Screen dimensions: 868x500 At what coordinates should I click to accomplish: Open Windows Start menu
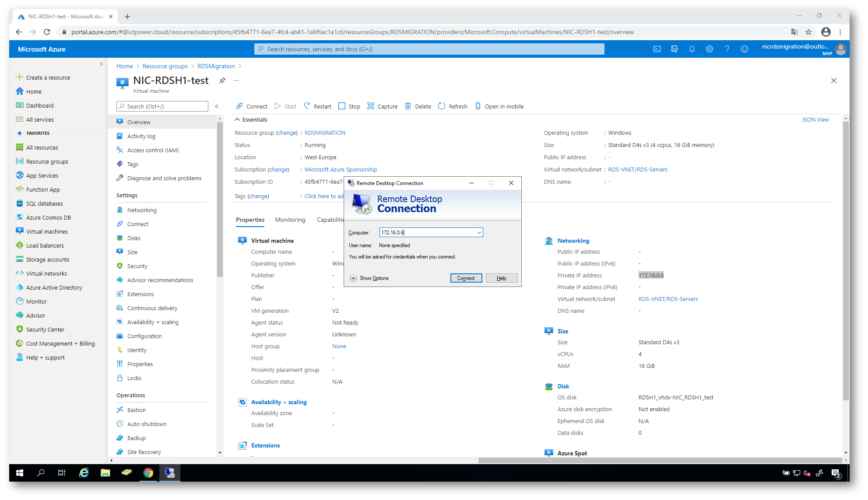(x=20, y=472)
